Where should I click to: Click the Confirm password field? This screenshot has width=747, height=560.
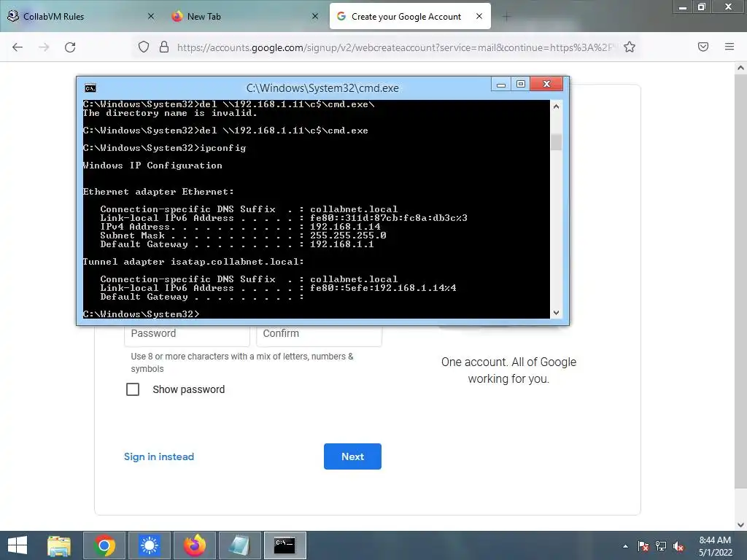pyautogui.click(x=320, y=335)
